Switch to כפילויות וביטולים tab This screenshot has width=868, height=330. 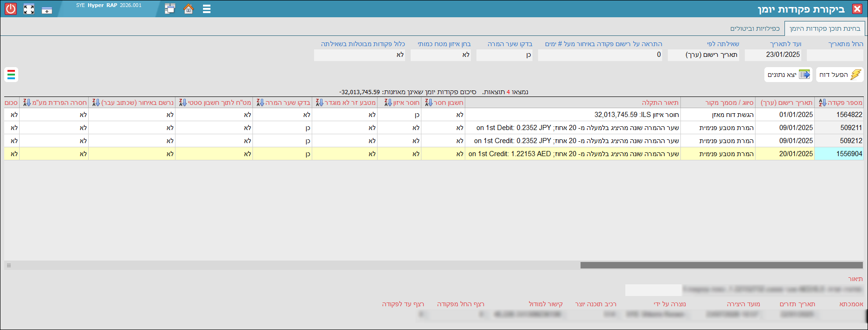click(755, 28)
